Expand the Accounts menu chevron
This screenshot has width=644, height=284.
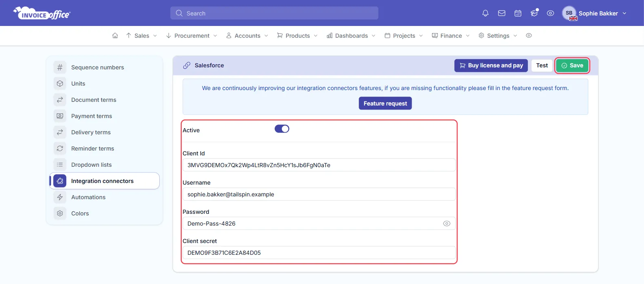266,36
